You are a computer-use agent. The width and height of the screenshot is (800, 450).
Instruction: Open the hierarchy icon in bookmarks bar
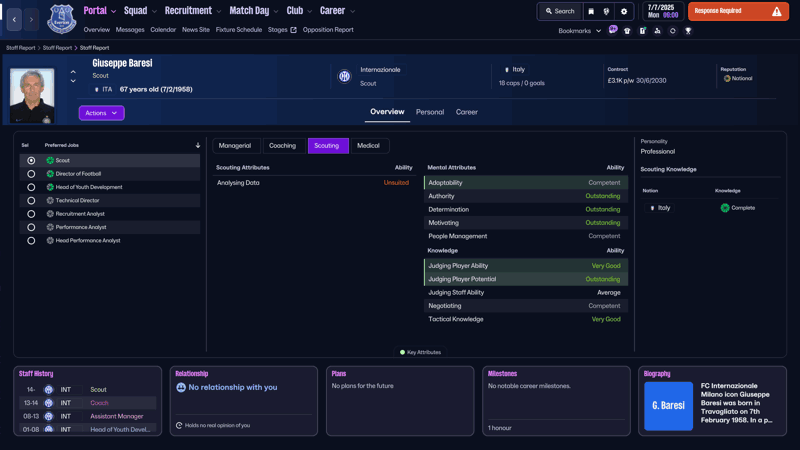[657, 31]
